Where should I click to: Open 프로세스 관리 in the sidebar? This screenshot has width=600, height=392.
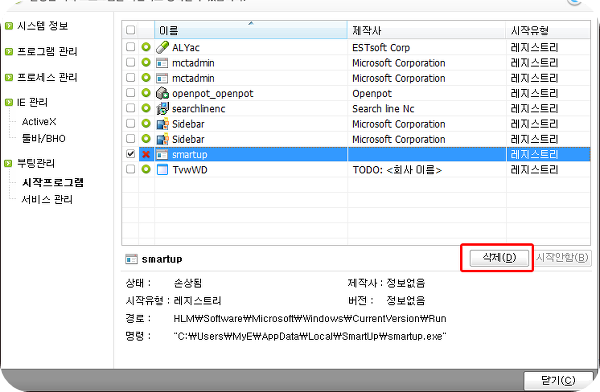tap(47, 77)
